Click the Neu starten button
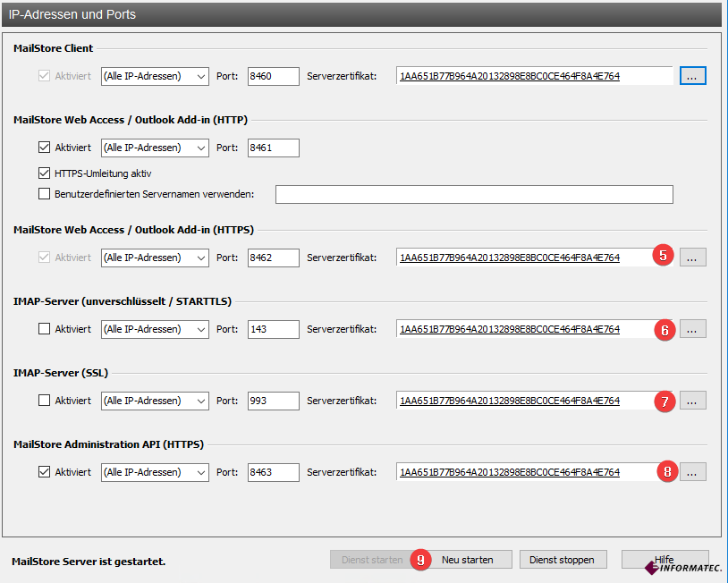The height and width of the screenshot is (583, 728). [x=467, y=560]
